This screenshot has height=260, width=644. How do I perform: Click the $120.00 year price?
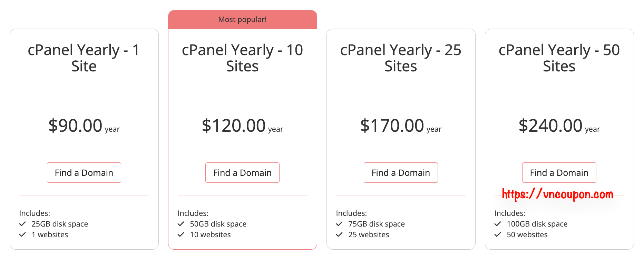242,126
